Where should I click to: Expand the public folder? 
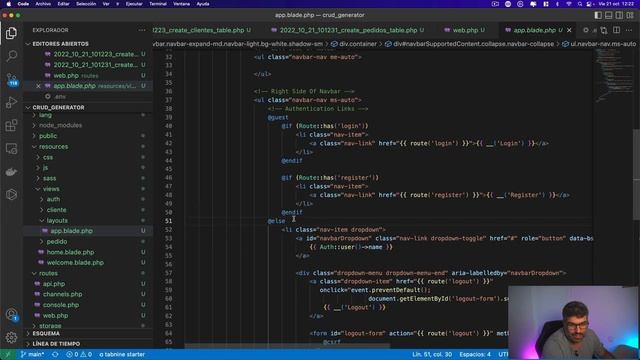[x=48, y=136]
